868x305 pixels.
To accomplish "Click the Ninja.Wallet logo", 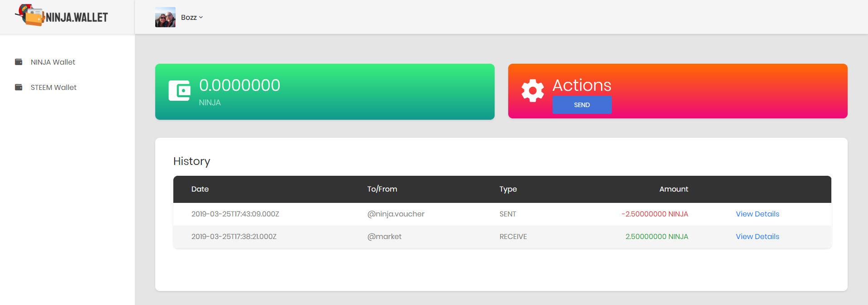I will 62,16.
